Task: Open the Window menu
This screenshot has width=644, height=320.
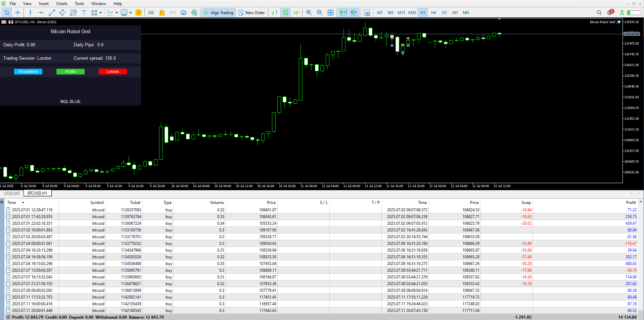Action: 99,4
